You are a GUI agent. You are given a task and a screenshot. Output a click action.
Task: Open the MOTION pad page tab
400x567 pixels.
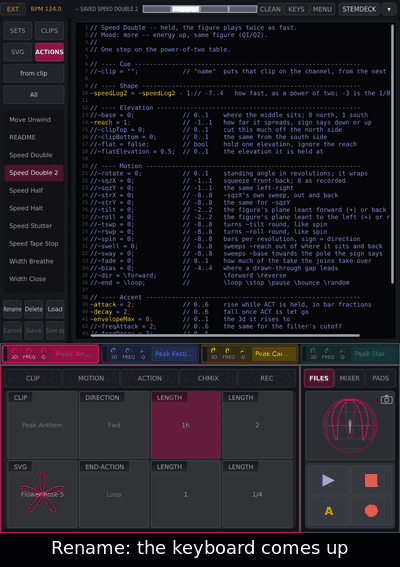91,378
